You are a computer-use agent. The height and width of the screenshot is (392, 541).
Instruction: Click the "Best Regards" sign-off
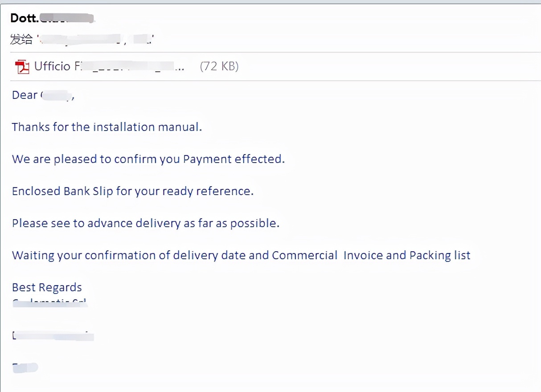47,287
